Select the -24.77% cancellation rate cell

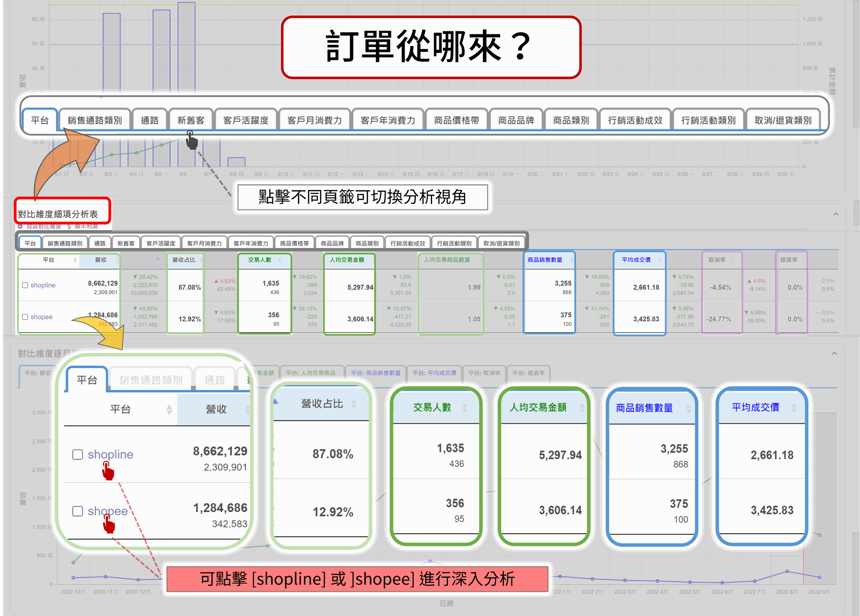point(719,319)
